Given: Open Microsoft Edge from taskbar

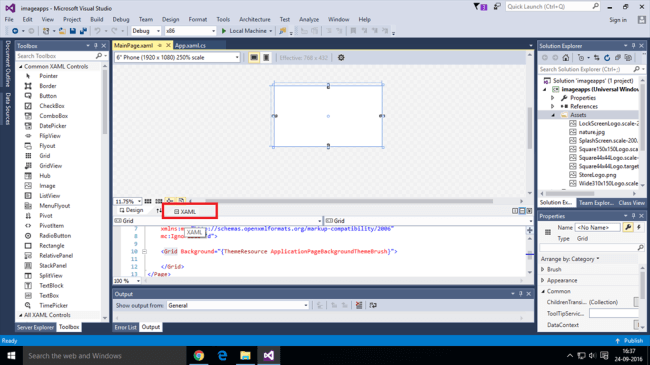Looking at the screenshot, I should pyautogui.click(x=222, y=355).
